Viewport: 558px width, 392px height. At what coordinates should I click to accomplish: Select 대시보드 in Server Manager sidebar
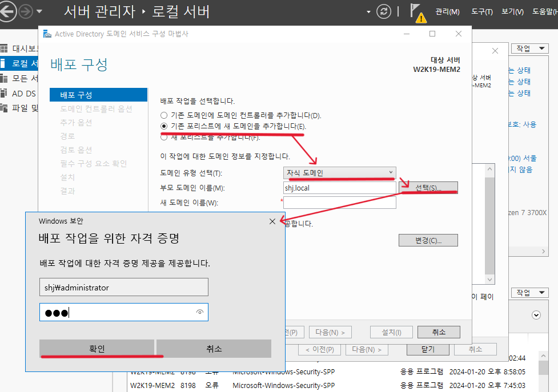tap(19, 49)
